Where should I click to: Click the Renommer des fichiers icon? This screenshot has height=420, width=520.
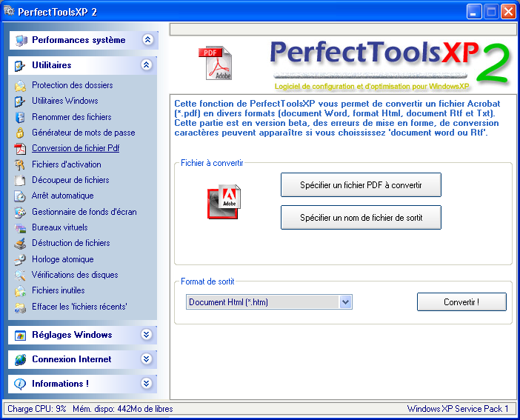pos(20,117)
